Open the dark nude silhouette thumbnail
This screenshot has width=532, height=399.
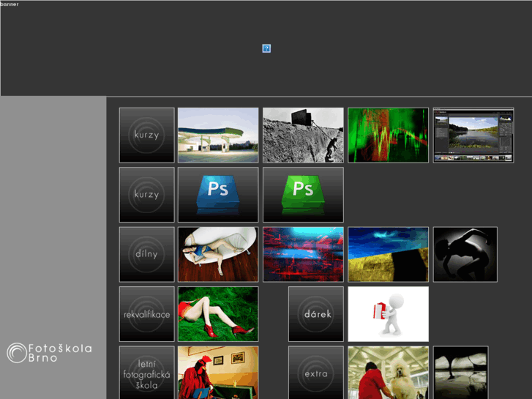465,254
